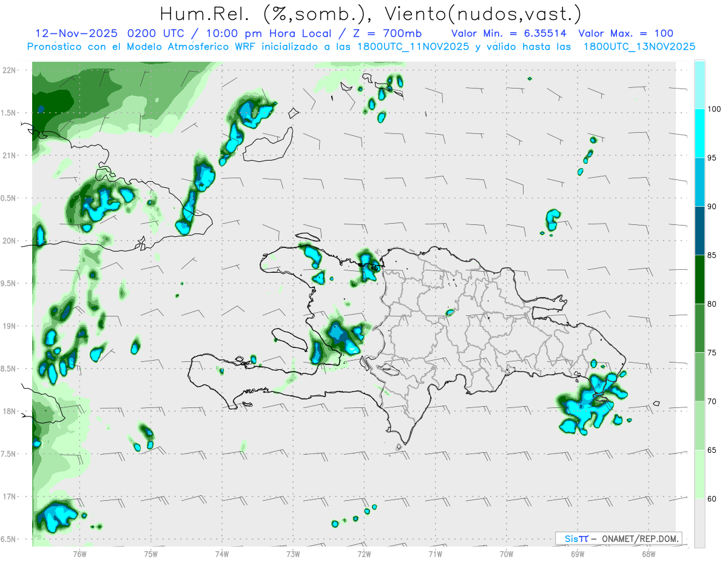The width and height of the screenshot is (728, 562).
Task: Click the dark green 80-85 legend swatch
Action: pyautogui.click(x=699, y=279)
